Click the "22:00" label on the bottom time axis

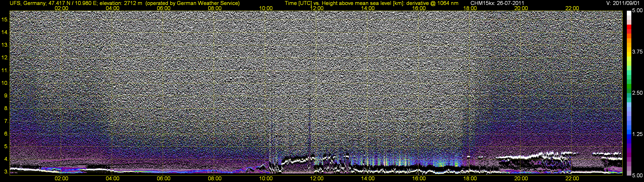(572, 179)
